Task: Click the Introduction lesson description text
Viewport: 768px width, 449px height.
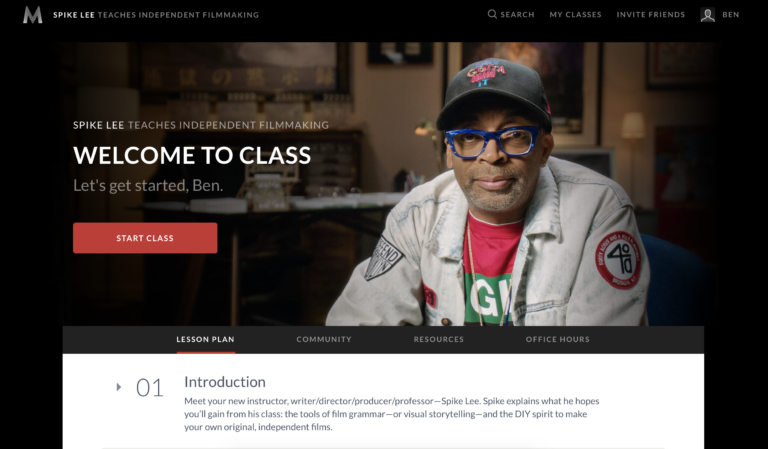Action: [392, 414]
